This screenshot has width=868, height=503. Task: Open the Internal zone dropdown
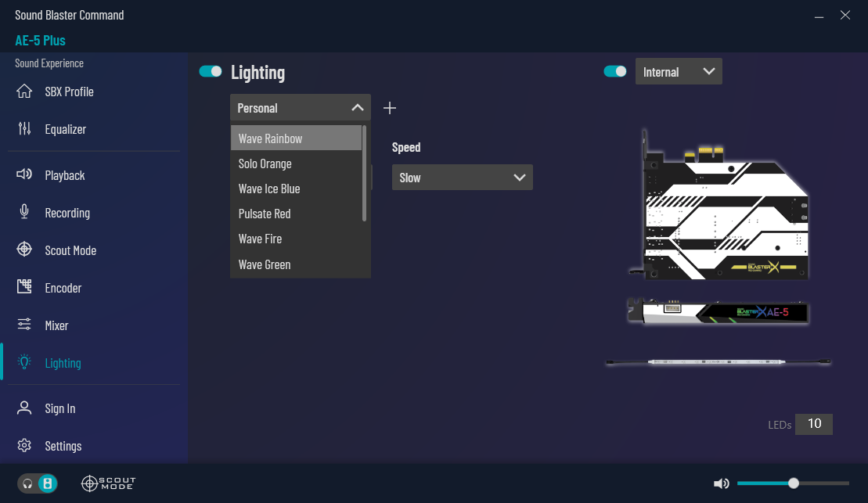click(679, 71)
